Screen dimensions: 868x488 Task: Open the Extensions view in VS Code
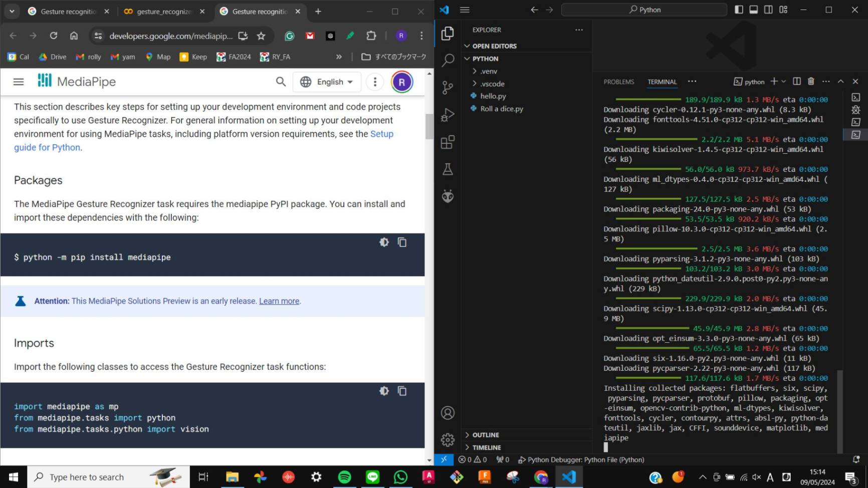(448, 142)
